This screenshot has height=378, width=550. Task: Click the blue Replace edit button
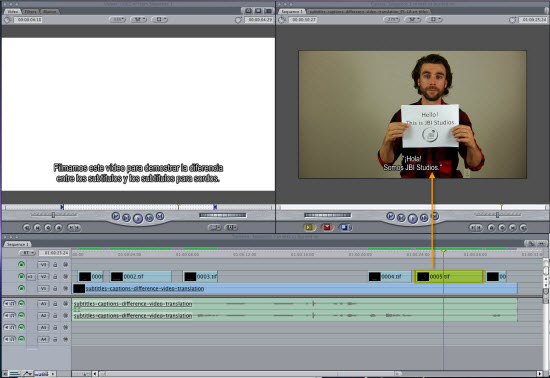coord(345,228)
